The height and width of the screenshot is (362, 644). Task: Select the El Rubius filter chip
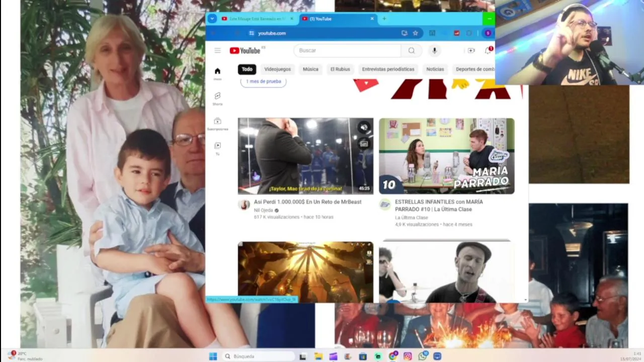340,69
